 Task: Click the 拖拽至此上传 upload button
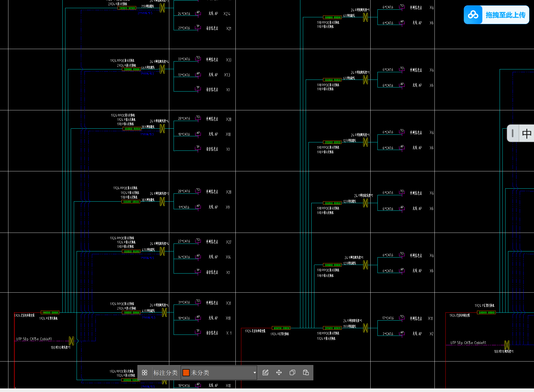(505, 15)
